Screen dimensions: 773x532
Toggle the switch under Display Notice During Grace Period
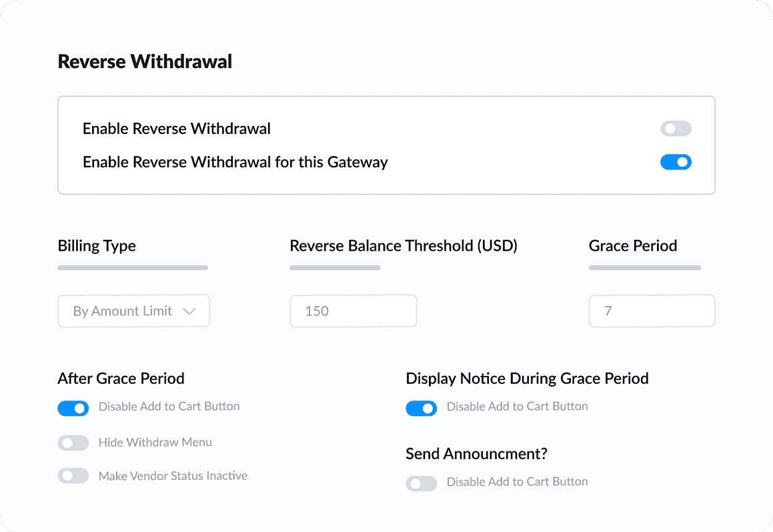(422, 408)
